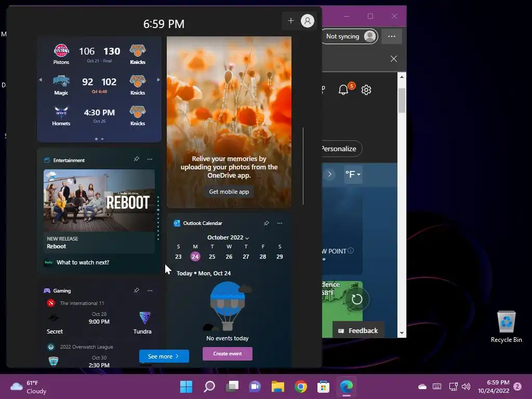This screenshot has width=532, height=399.
Task: Select October 26 in the calendar
Action: (x=229, y=257)
